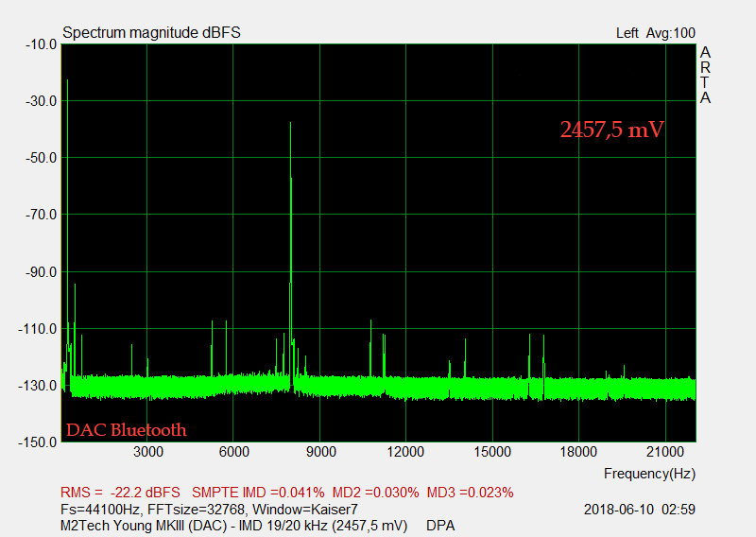This screenshot has width=756, height=537.
Task: Click the '2018-06-10 02:59' timestamp
Action: 640,510
